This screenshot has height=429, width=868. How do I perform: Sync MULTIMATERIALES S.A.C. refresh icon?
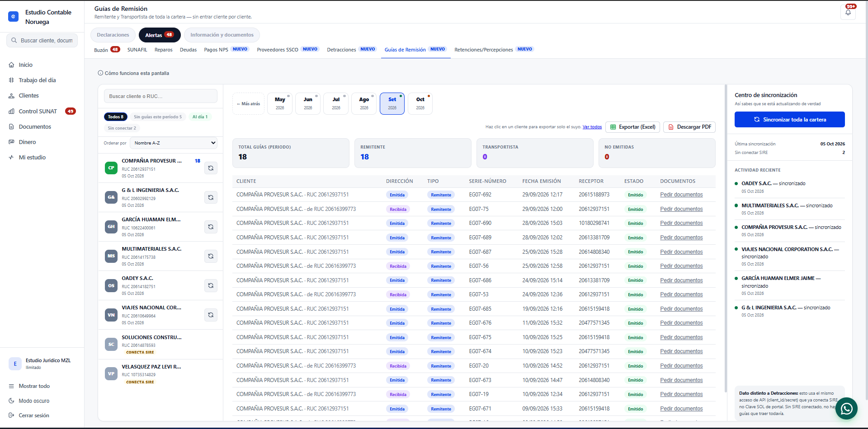point(211,256)
